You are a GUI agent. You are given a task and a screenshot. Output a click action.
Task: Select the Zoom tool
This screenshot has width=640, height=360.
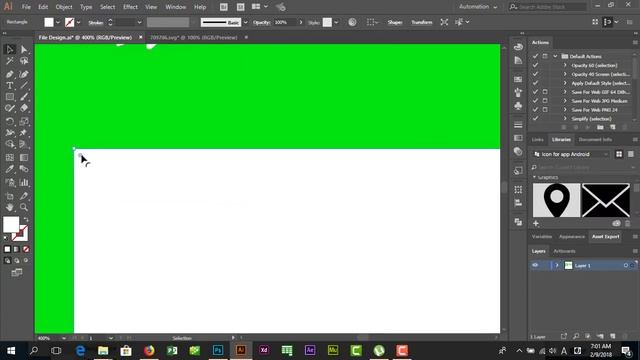point(24,207)
